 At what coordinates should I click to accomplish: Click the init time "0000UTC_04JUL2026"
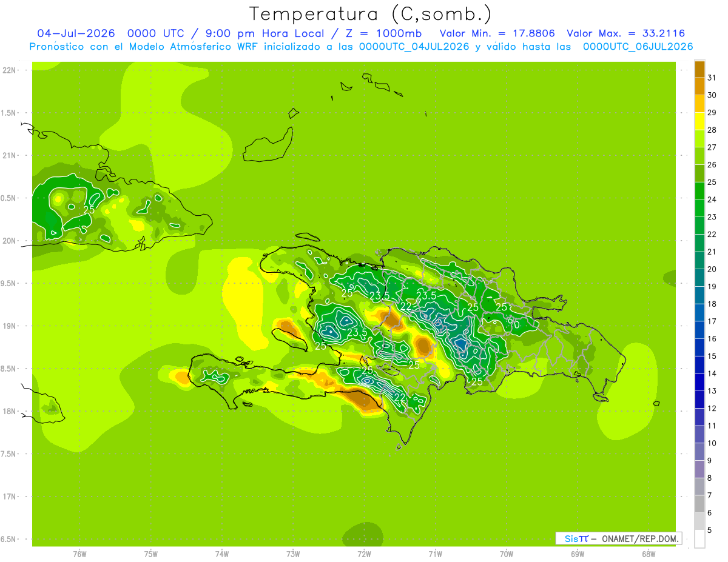coord(414,47)
